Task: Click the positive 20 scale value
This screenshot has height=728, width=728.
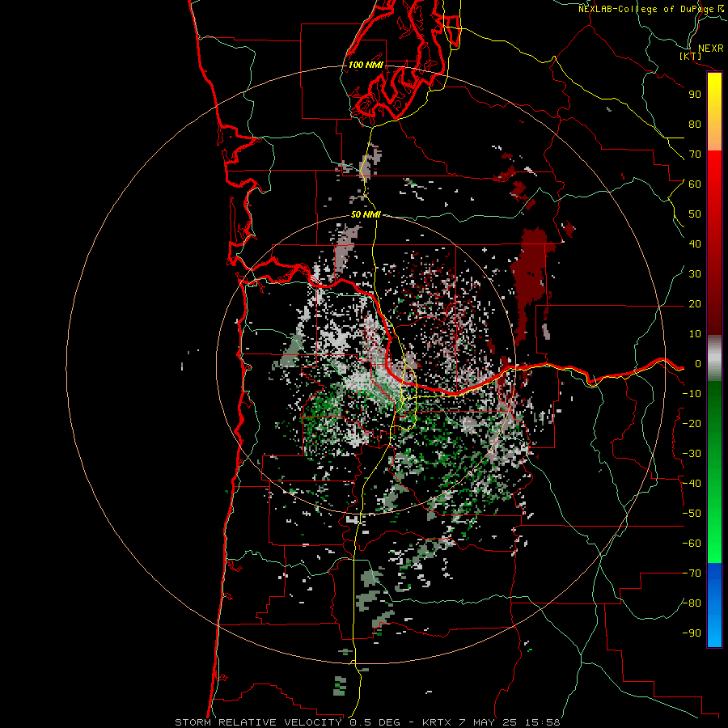Action: 695,304
